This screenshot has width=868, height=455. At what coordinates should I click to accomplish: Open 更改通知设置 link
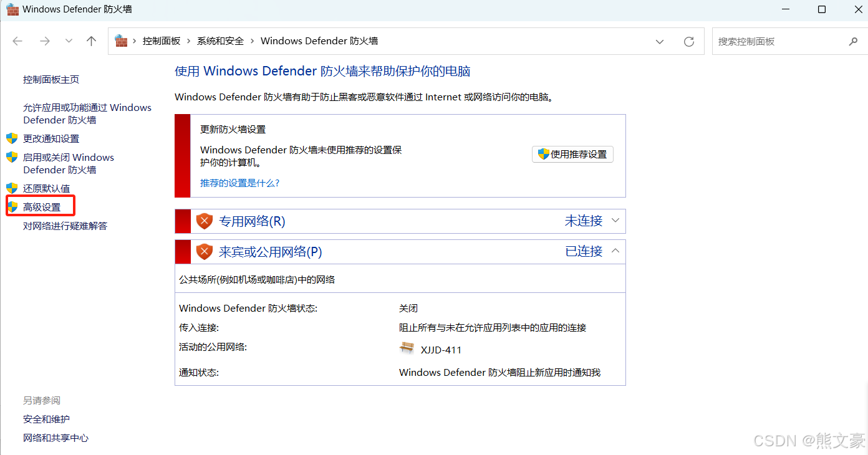pos(51,138)
